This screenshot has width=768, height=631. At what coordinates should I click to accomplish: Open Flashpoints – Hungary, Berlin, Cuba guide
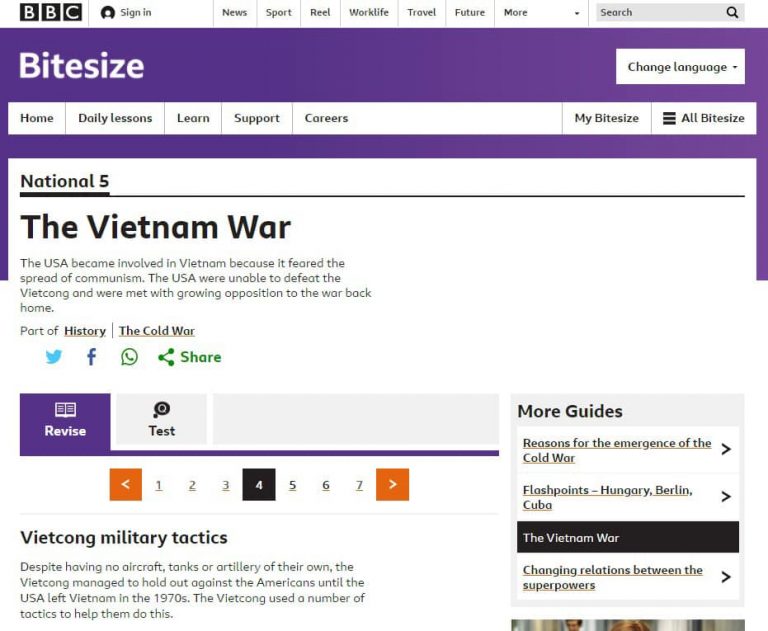[607, 497]
